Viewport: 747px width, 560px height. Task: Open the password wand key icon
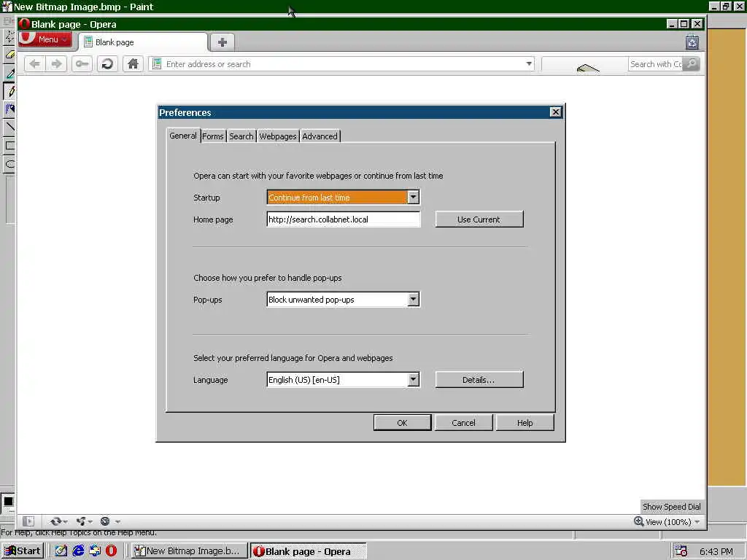pos(82,64)
